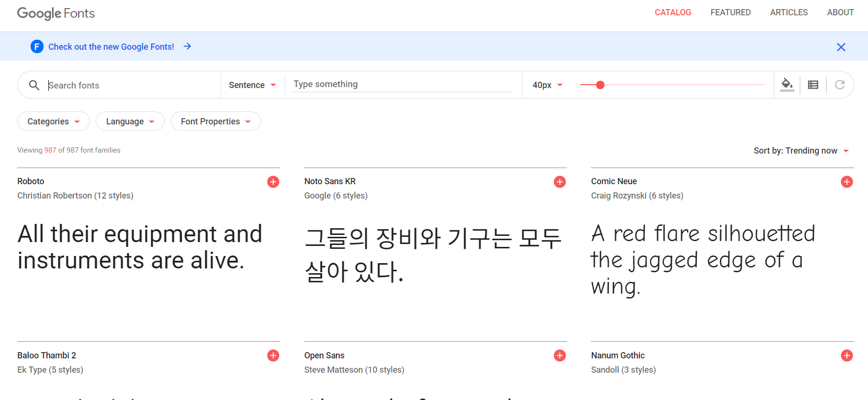
Task: Switch to list view icon
Action: (813, 85)
